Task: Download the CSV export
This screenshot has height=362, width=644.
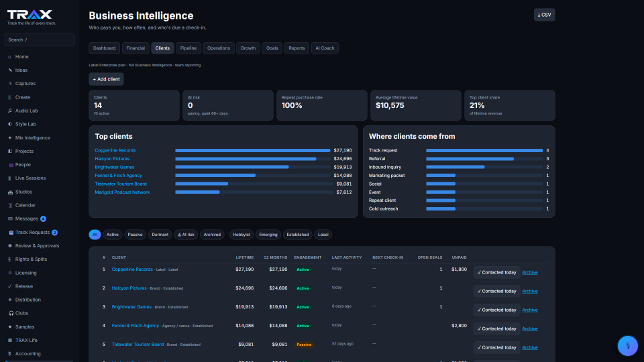Action: 544,15
